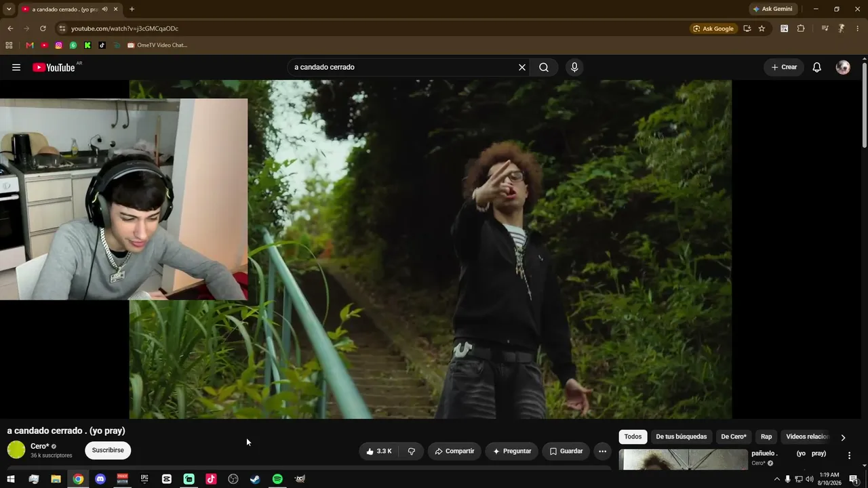The width and height of the screenshot is (868, 488).
Task: View site information for youtube.com
Action: click(x=62, y=28)
